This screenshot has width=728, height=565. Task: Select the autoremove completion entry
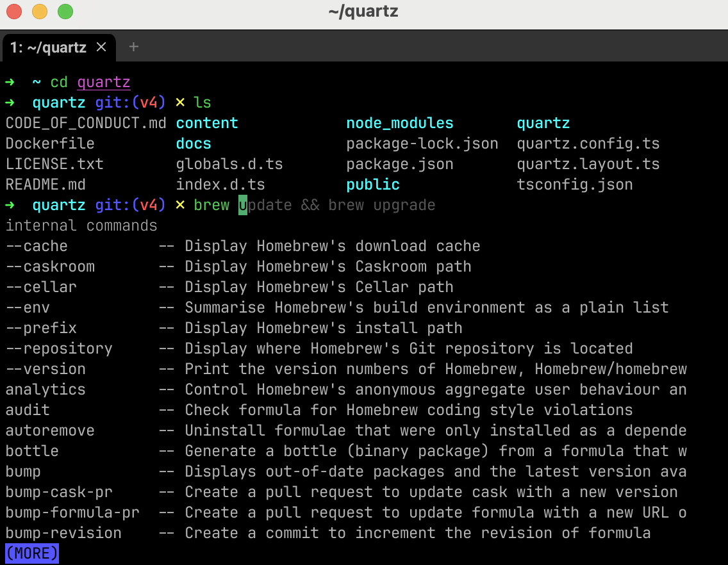coord(50,430)
